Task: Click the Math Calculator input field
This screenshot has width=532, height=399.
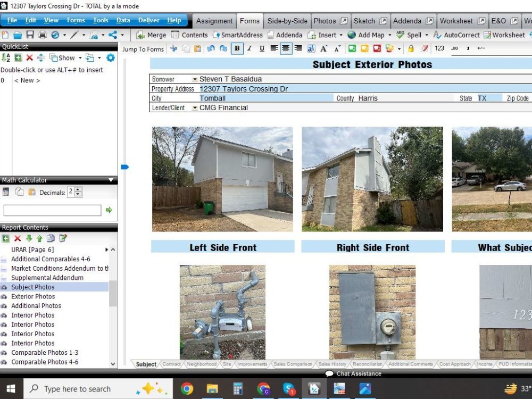Action: (52, 210)
